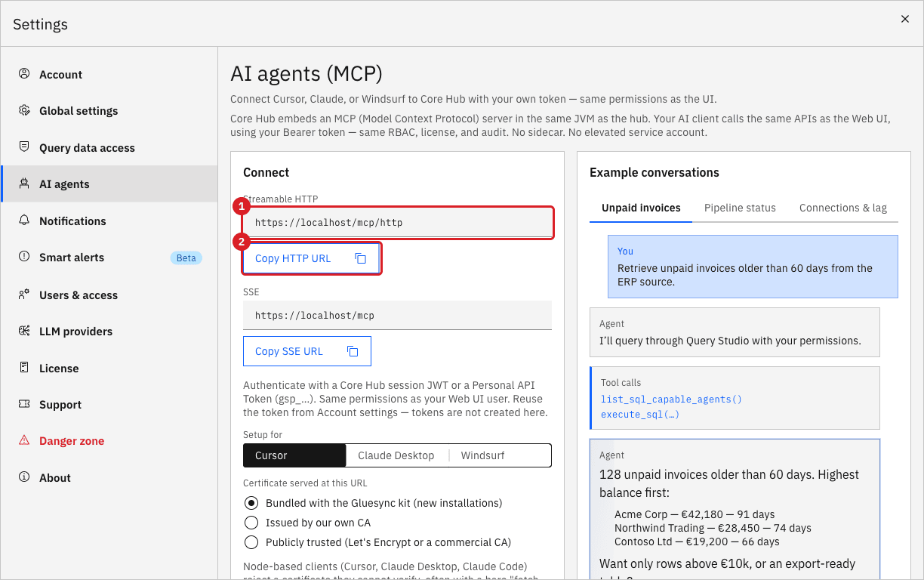The height and width of the screenshot is (580, 924).
Task: Click the Notifications bell icon
Action: 24,221
